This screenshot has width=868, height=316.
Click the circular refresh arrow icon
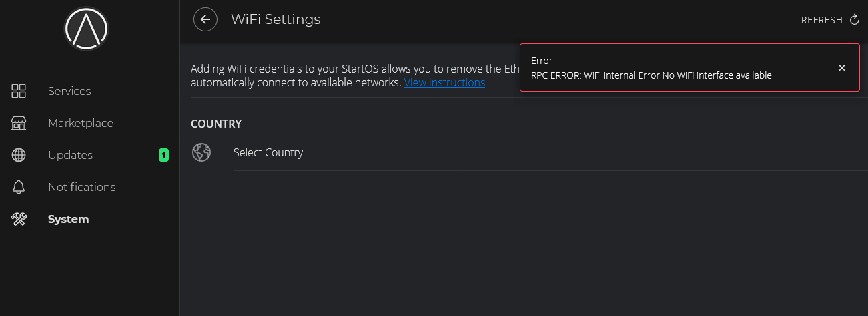click(x=855, y=20)
